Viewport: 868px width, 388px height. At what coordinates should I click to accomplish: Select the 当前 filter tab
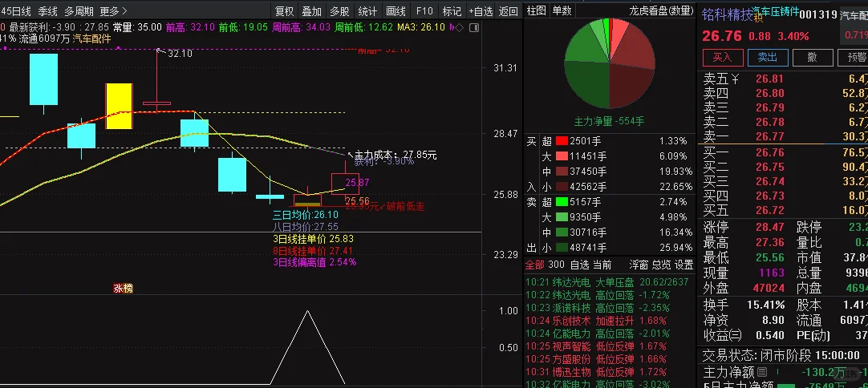click(x=602, y=265)
